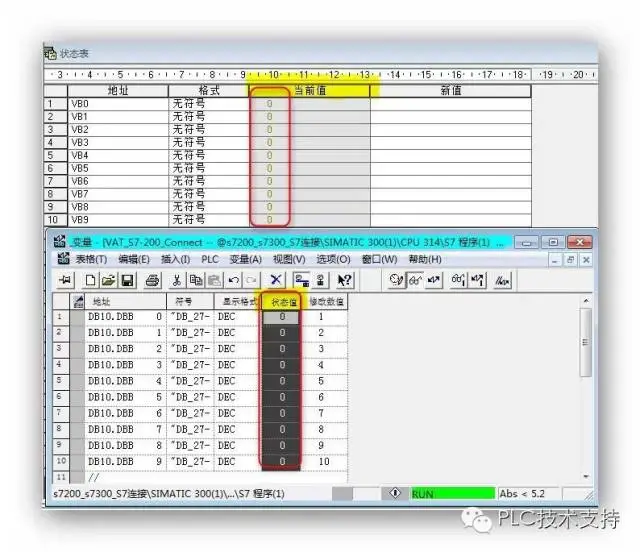This screenshot has width=640, height=552.
Task: Open the PLC menu
Action: (x=210, y=259)
